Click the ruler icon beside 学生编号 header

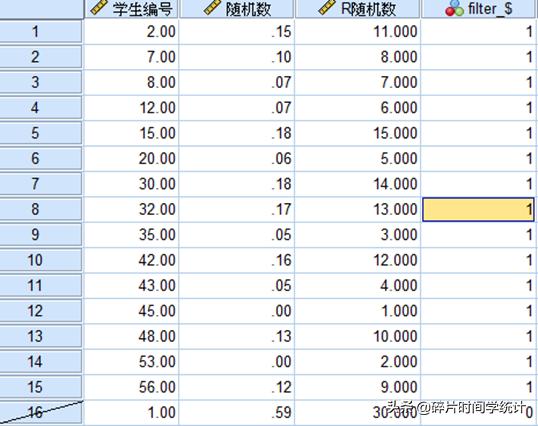coord(100,7)
